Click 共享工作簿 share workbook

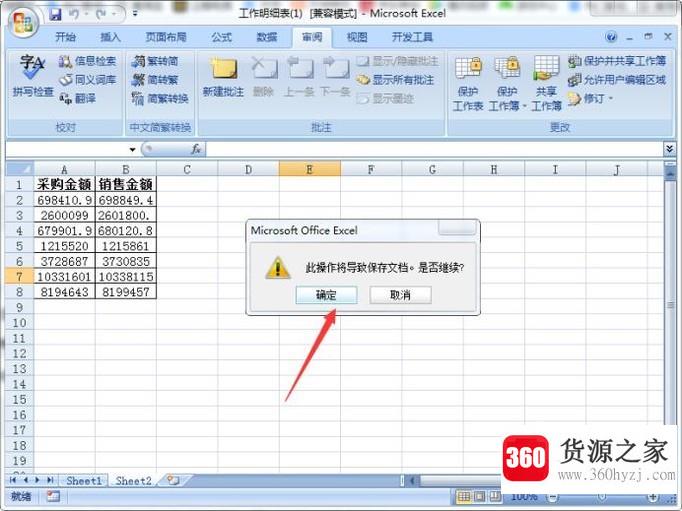[x=546, y=83]
